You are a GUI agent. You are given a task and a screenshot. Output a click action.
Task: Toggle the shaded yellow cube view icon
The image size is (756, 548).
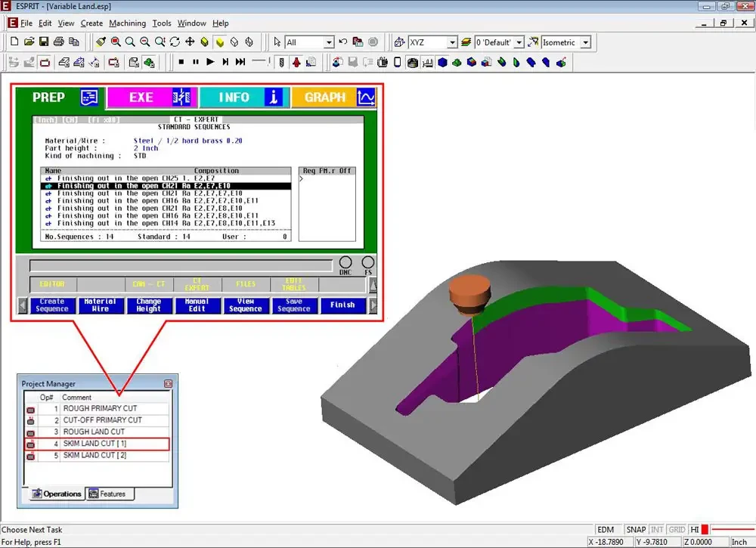point(220,42)
